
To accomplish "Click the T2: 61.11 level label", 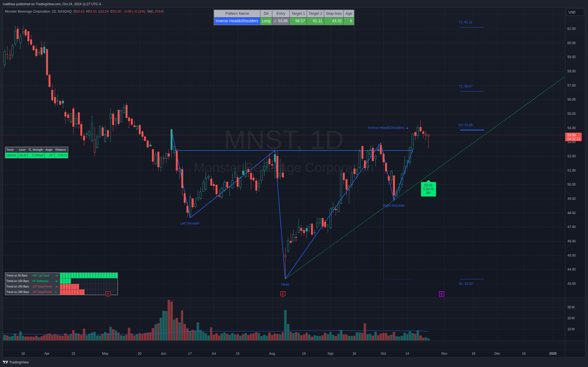I will [465, 22].
